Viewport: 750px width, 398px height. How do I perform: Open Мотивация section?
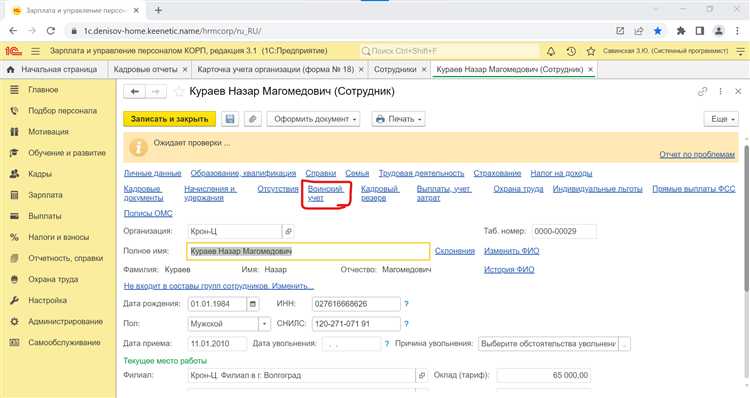(48, 132)
